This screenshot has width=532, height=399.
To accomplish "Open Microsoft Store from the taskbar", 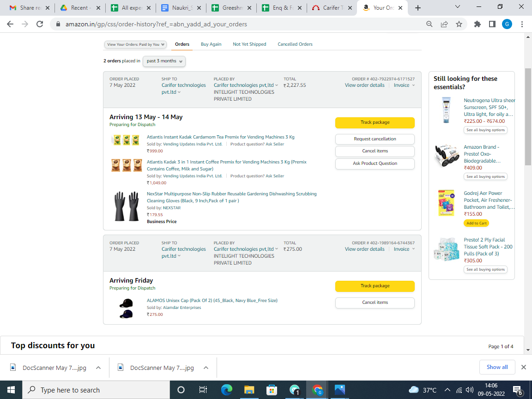I will pos(272,390).
